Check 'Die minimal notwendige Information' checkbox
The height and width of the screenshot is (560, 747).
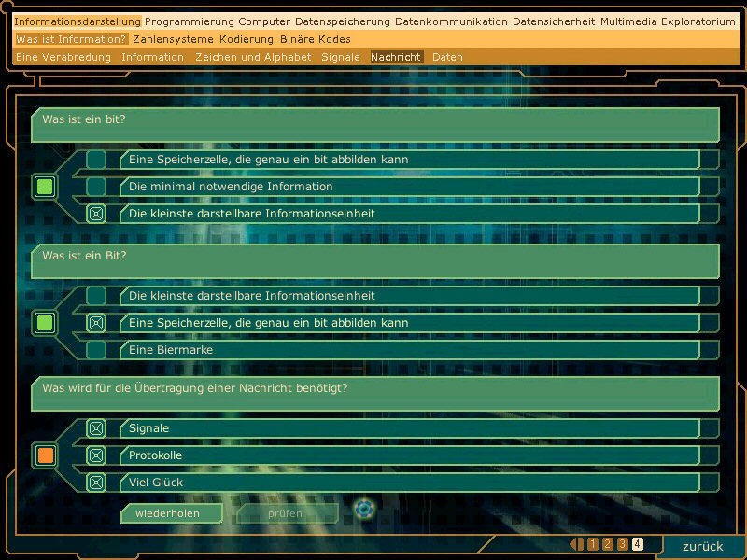coord(96,187)
